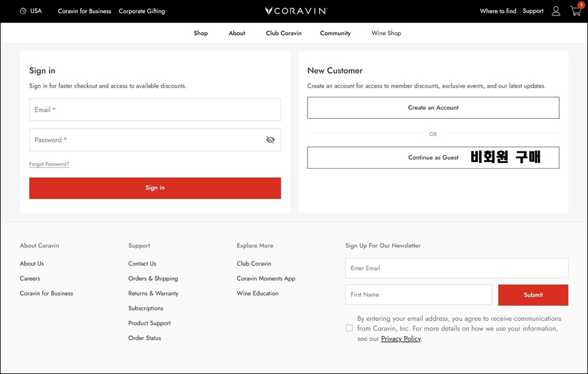The image size is (588, 374).
Task: Open the Club Coravin menu
Action: point(284,33)
